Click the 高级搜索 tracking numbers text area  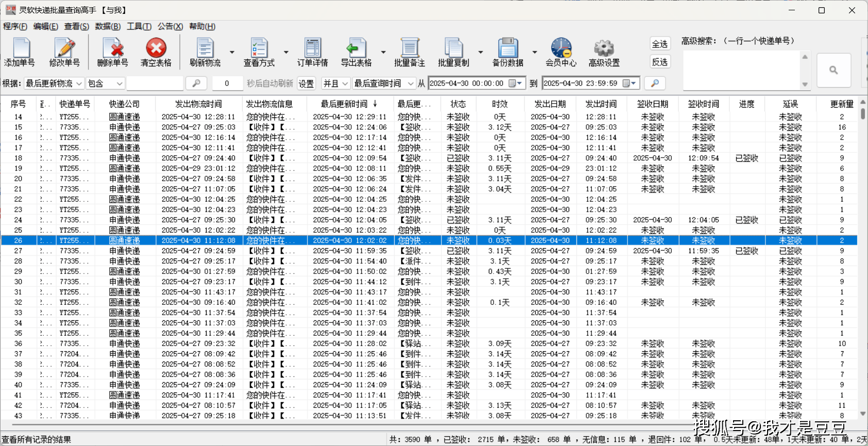[x=742, y=70]
